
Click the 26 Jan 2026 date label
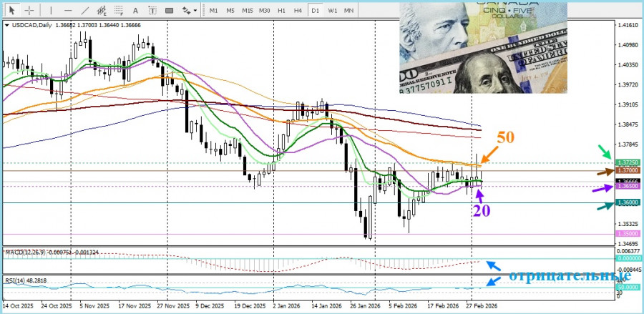(x=364, y=306)
